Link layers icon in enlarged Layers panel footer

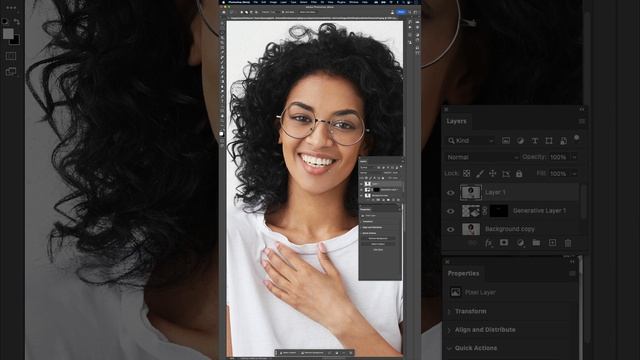[x=472, y=243]
